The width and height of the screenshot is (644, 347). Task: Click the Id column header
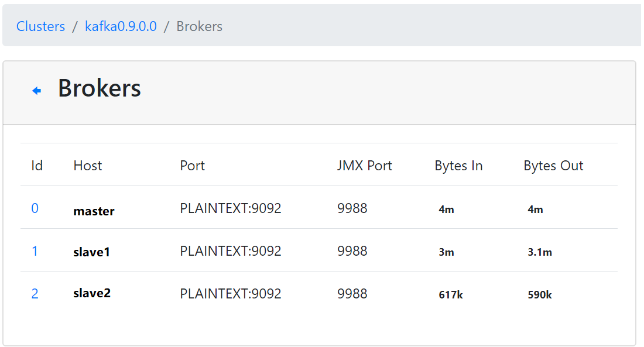coord(37,166)
